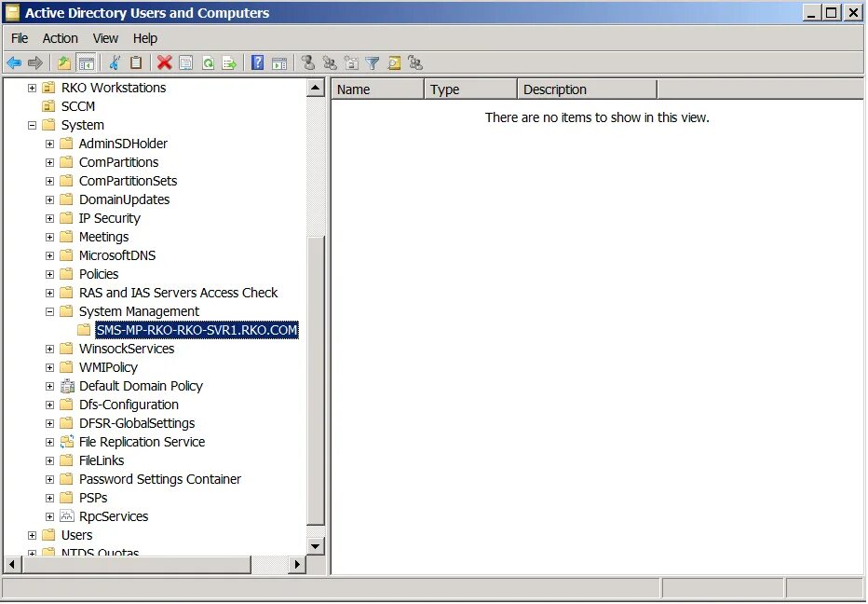Click the Back arrow toolbar icon

pos(14,63)
